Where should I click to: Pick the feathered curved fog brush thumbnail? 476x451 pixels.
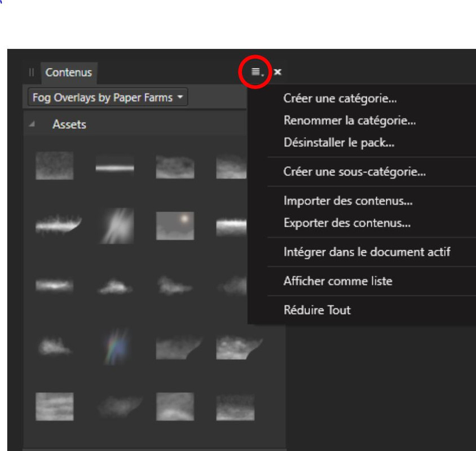point(58,225)
